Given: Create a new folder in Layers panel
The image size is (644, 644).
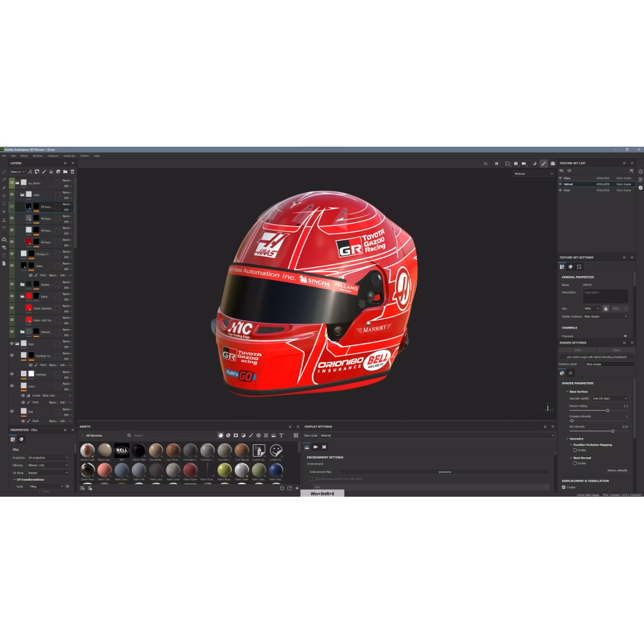Looking at the screenshot, I should pos(65,172).
